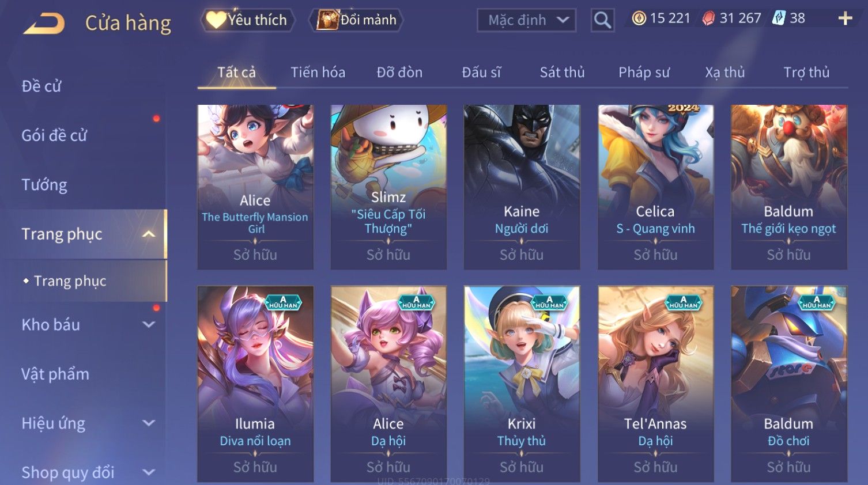Open the Kaine Người dơi skin card
Image resolution: width=868 pixels, height=485 pixels.
coord(522,187)
